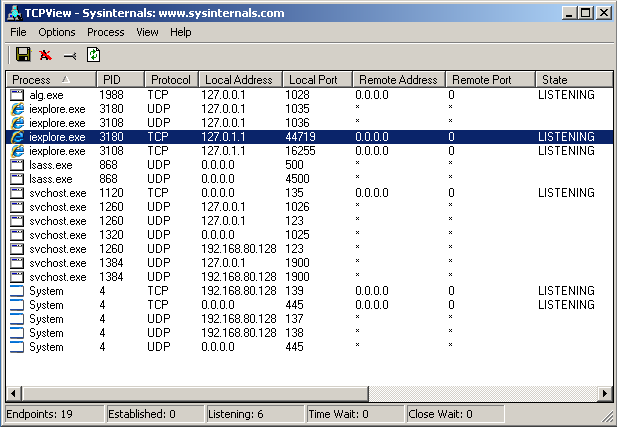Sort by the Local Address column header
Image resolution: width=617 pixels, height=427 pixels.
pos(240,79)
